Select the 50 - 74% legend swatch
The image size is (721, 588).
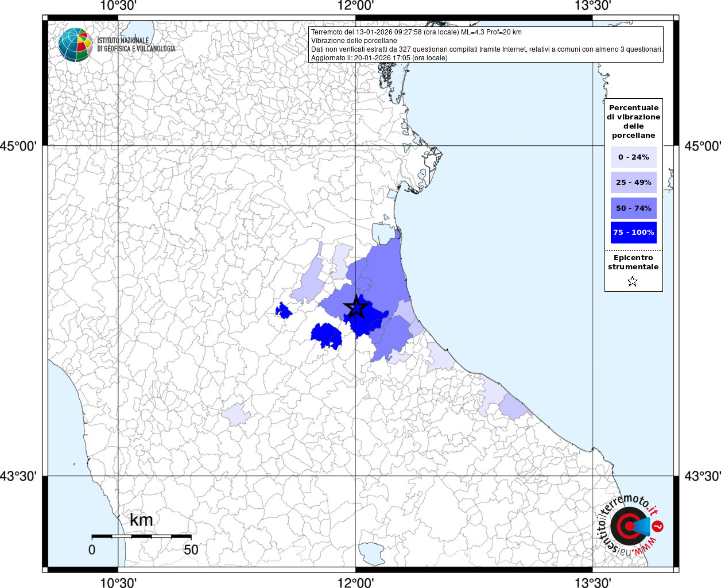click(633, 208)
